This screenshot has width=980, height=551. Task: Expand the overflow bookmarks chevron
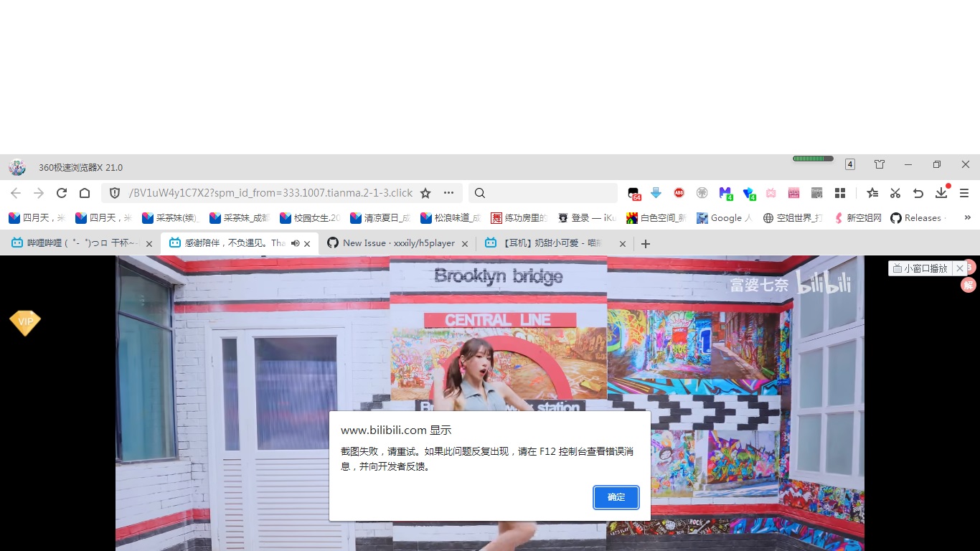click(967, 217)
